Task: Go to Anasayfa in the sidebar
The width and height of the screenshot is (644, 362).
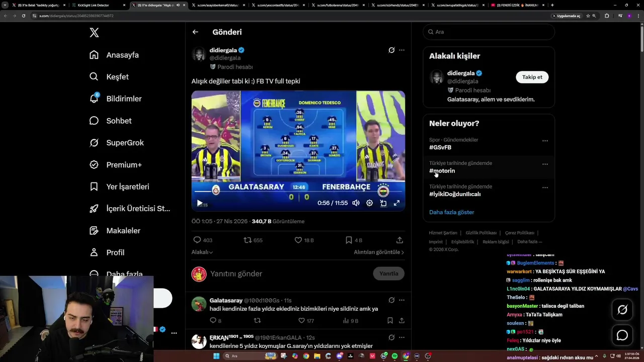Action: pyautogui.click(x=114, y=55)
